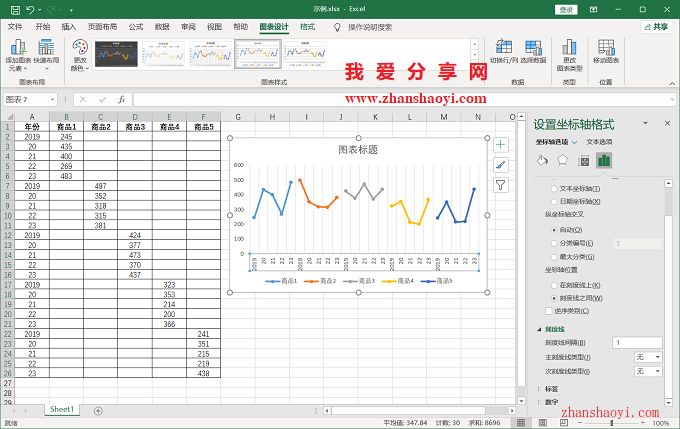Open Major tick mark type (主刻度线类型) dropdown
Viewport: 680px width, 429px height.
pos(648,357)
